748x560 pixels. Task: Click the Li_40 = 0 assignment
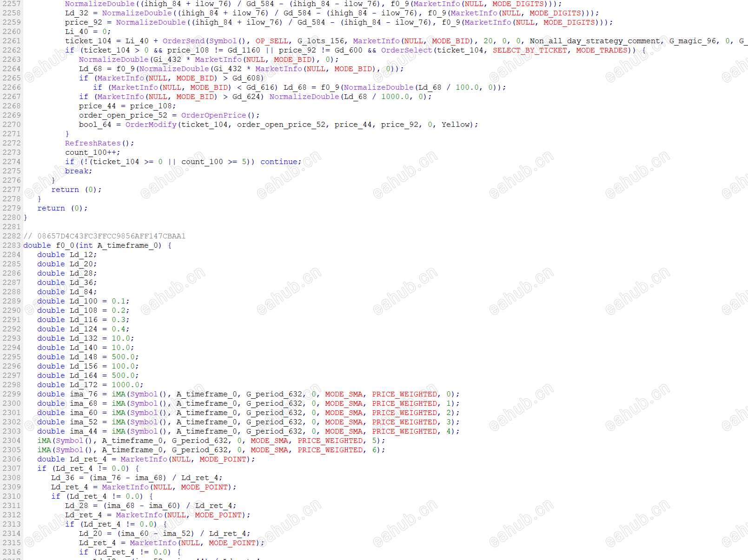[88, 32]
